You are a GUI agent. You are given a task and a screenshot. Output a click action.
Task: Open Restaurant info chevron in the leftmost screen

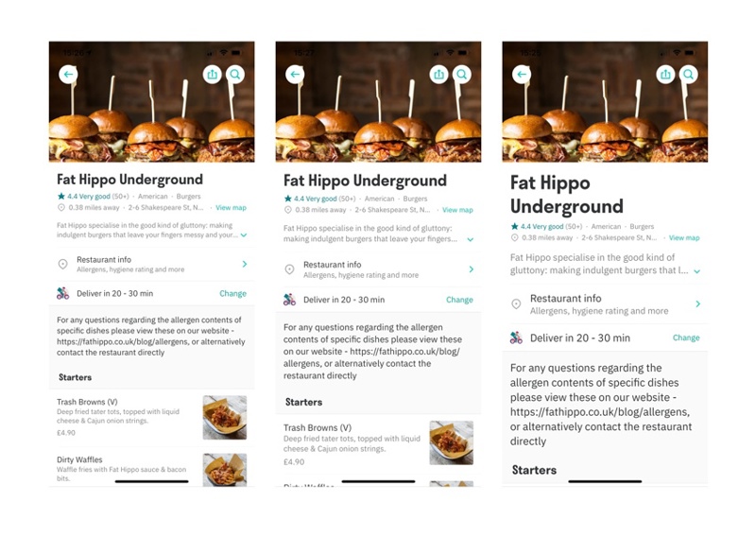click(245, 264)
